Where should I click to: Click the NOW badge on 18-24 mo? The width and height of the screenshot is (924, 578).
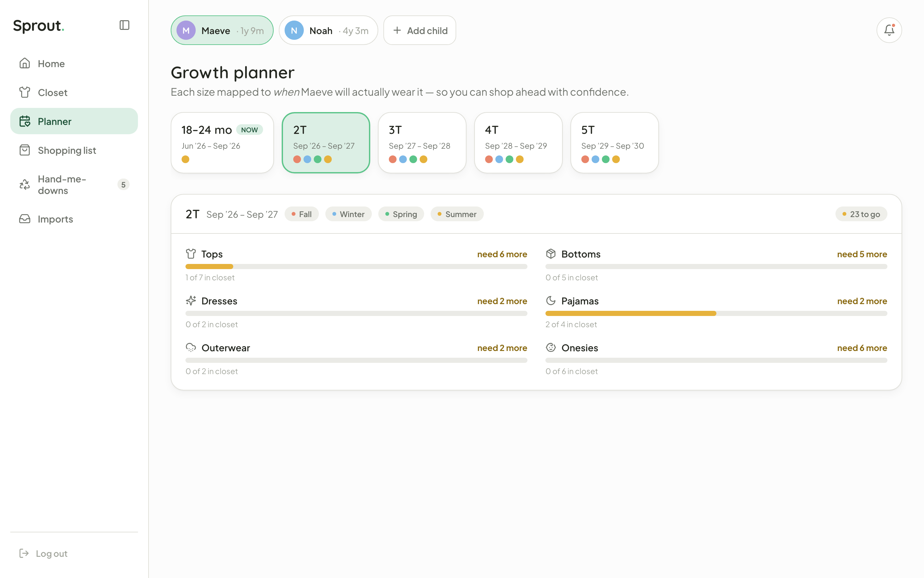click(x=249, y=130)
